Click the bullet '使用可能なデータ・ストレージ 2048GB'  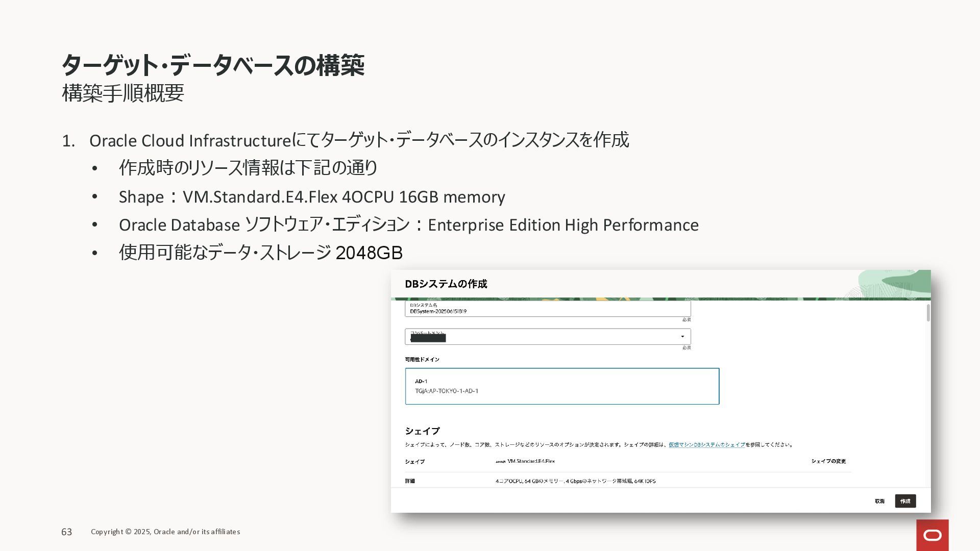click(x=261, y=253)
